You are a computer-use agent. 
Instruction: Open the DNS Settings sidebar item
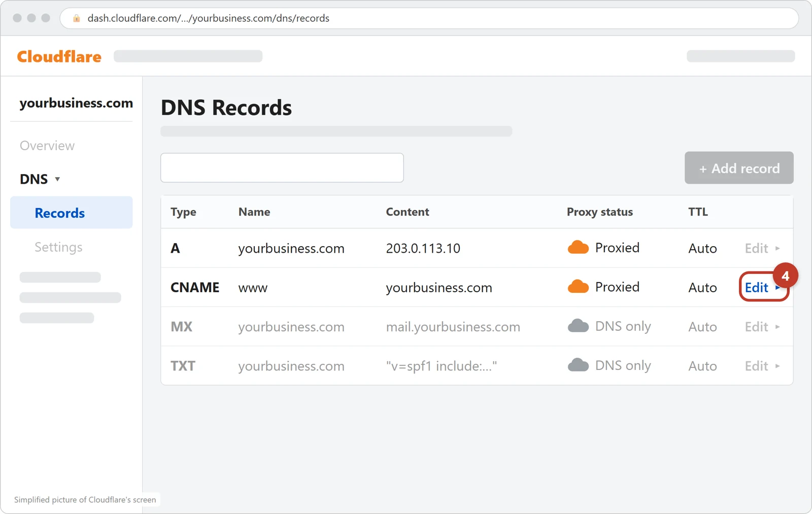pos(58,247)
